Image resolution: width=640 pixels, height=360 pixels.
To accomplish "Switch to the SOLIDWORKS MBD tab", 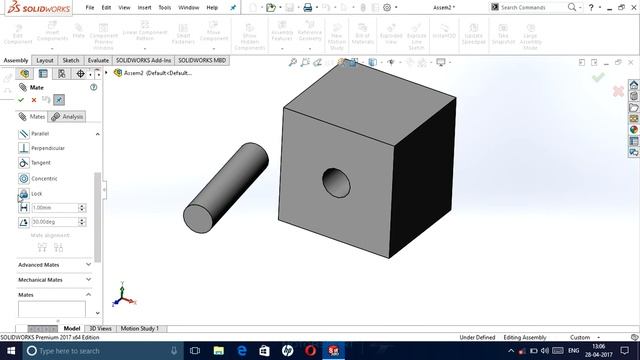I will pos(202,60).
